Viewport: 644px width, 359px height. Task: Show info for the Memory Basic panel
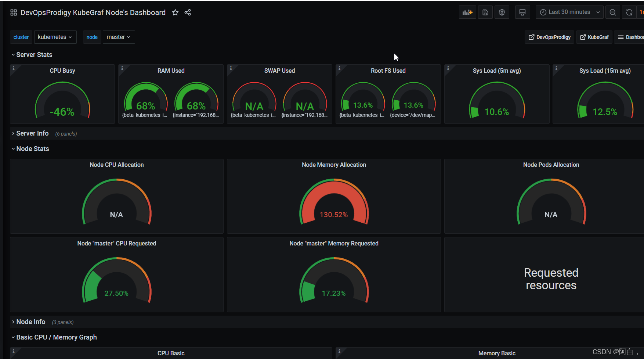tap(340, 351)
